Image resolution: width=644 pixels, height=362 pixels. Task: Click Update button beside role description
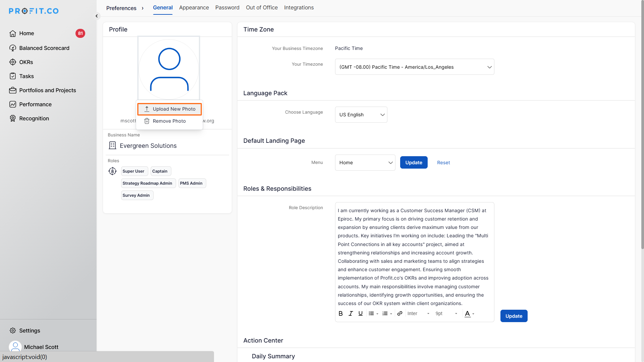(x=514, y=316)
